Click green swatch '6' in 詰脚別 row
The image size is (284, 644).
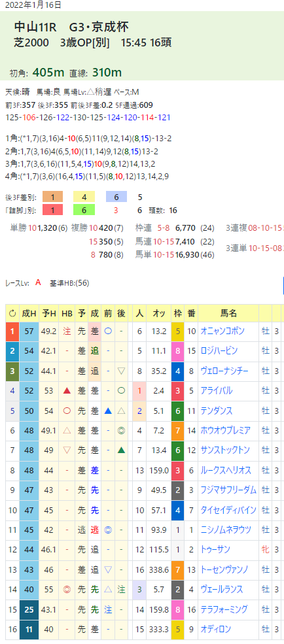(84, 210)
